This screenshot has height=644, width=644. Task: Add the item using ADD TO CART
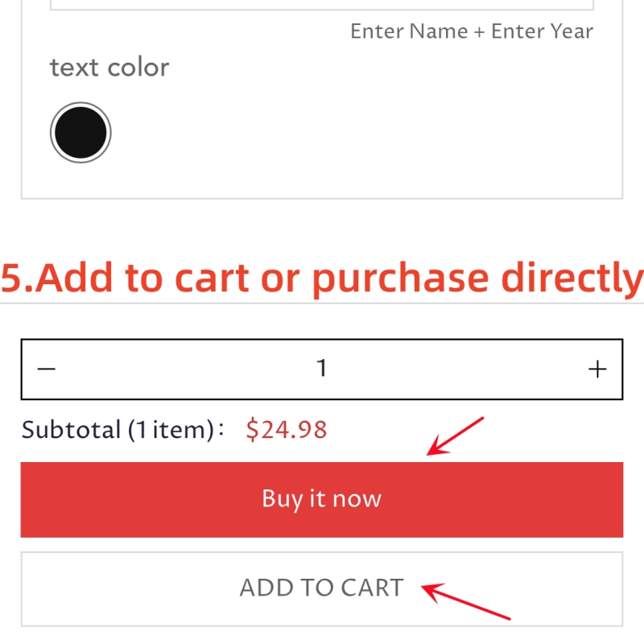tap(322, 589)
